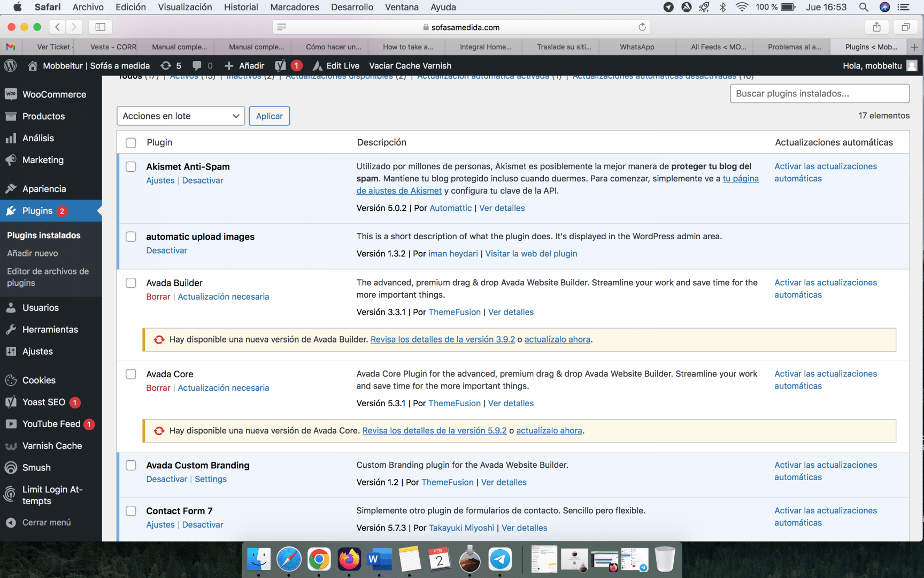The image size is (924, 578).
Task: Check the Contact Form 7 checkbox
Action: click(x=130, y=511)
